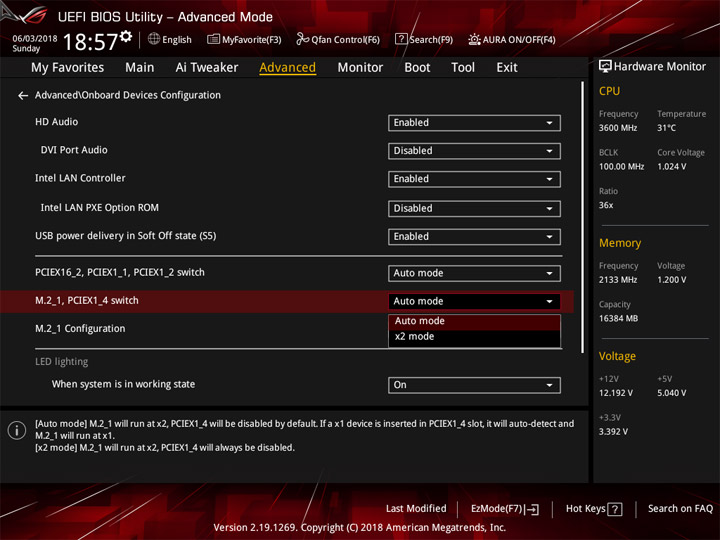Switch to Ai Tweaker tab

pyautogui.click(x=207, y=68)
